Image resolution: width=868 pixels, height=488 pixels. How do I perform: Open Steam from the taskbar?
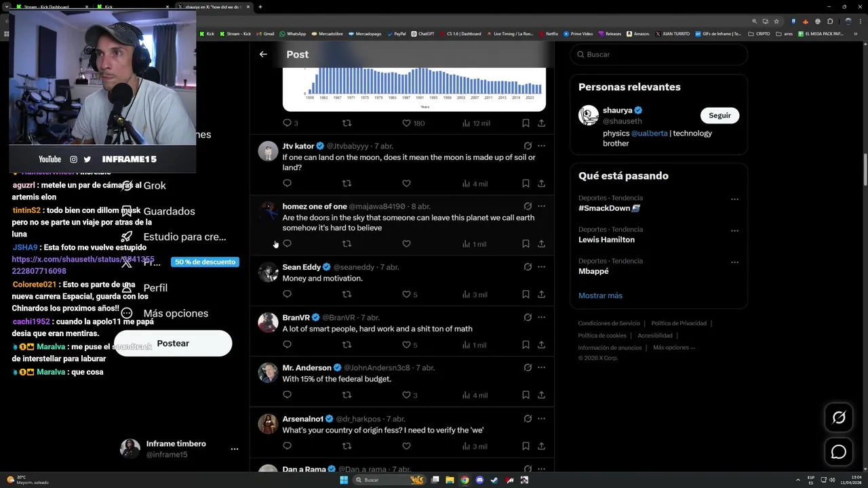click(x=494, y=480)
